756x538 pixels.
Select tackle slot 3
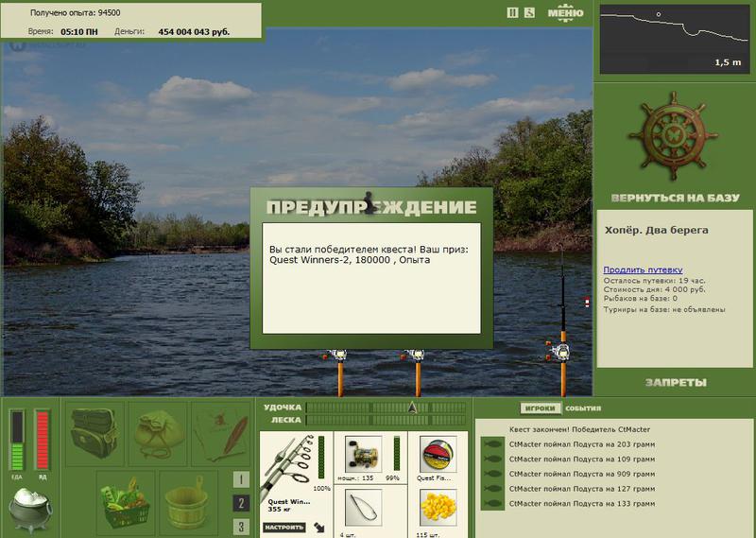click(x=241, y=527)
